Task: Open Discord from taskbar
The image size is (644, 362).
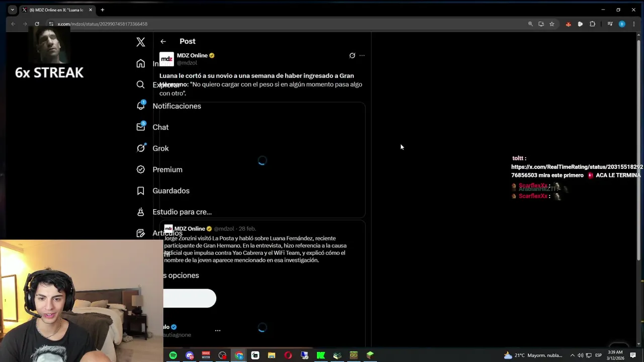Action: point(190,355)
